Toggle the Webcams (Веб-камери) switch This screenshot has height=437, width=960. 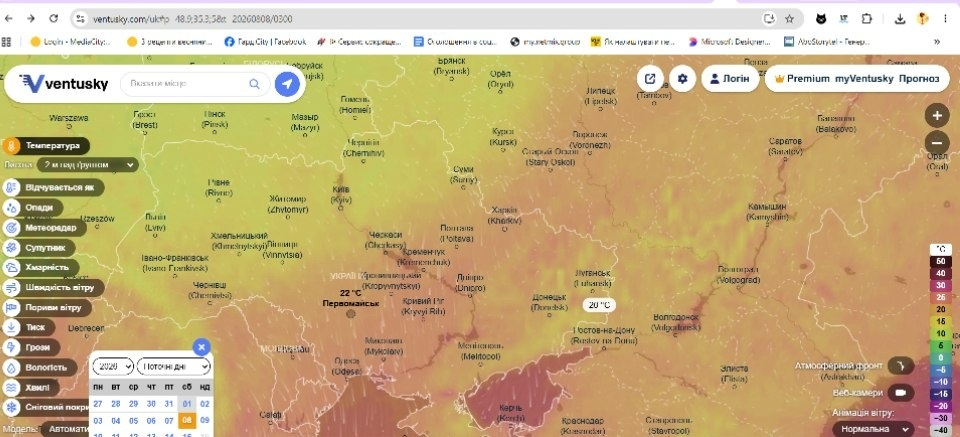pyautogui.click(x=901, y=392)
